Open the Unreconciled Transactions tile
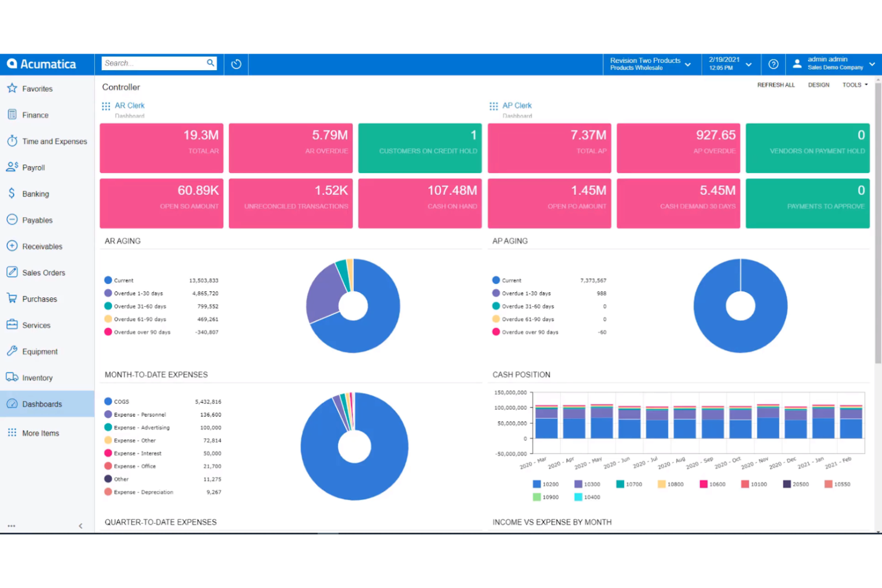 click(291, 203)
